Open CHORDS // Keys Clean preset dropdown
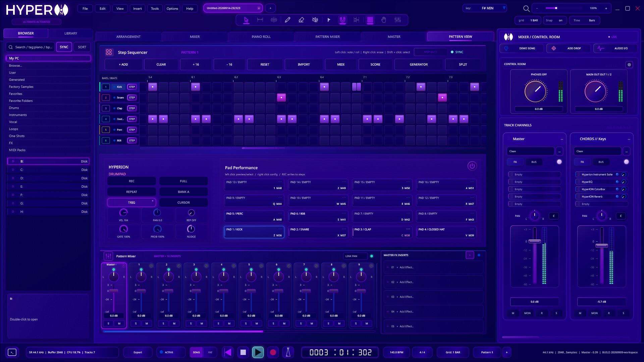This screenshot has height=362, width=644. tap(597, 151)
